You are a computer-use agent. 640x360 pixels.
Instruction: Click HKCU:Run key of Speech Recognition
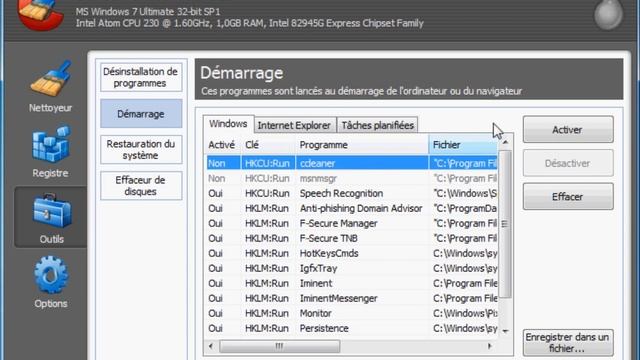pyautogui.click(x=267, y=193)
